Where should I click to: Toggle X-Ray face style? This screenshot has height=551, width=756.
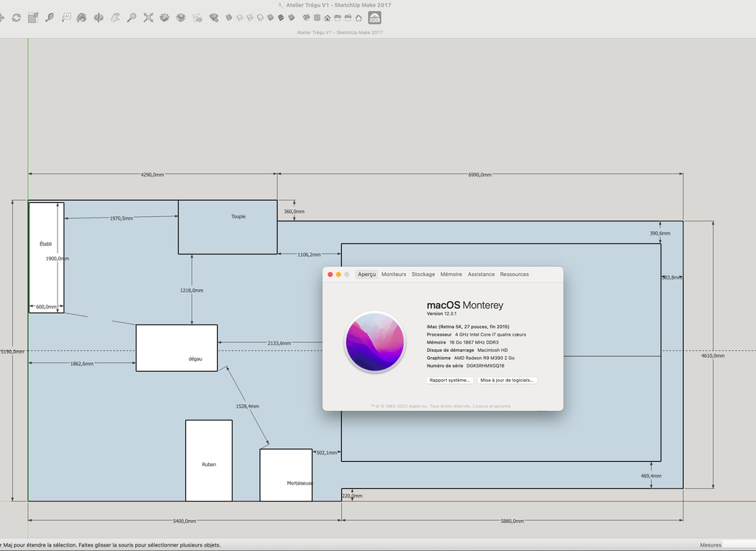[229, 18]
